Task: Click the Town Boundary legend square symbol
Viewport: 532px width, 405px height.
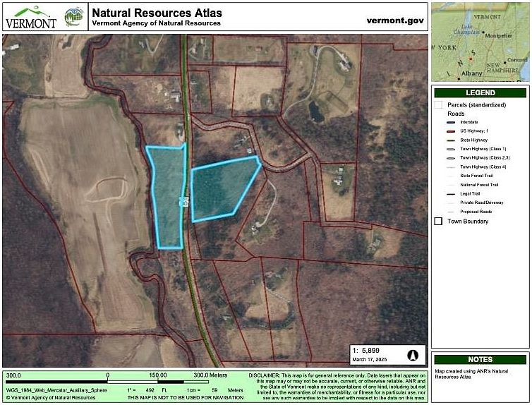Action: [438, 221]
